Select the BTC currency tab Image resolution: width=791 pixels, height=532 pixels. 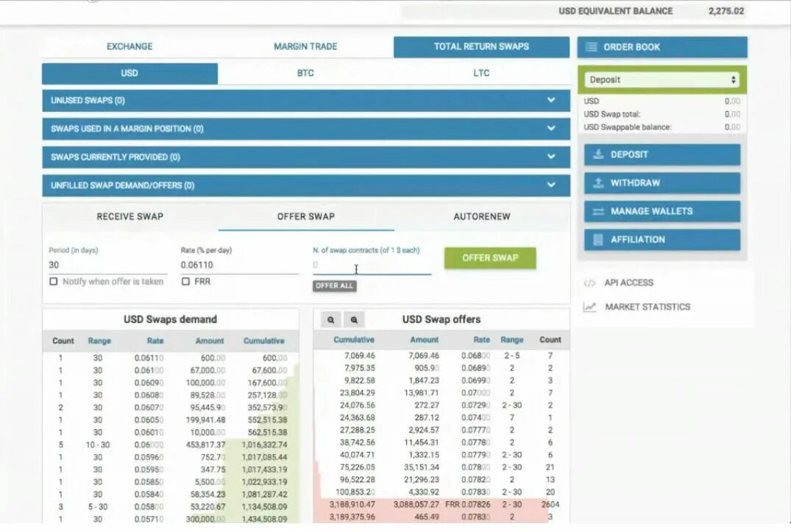click(x=305, y=73)
